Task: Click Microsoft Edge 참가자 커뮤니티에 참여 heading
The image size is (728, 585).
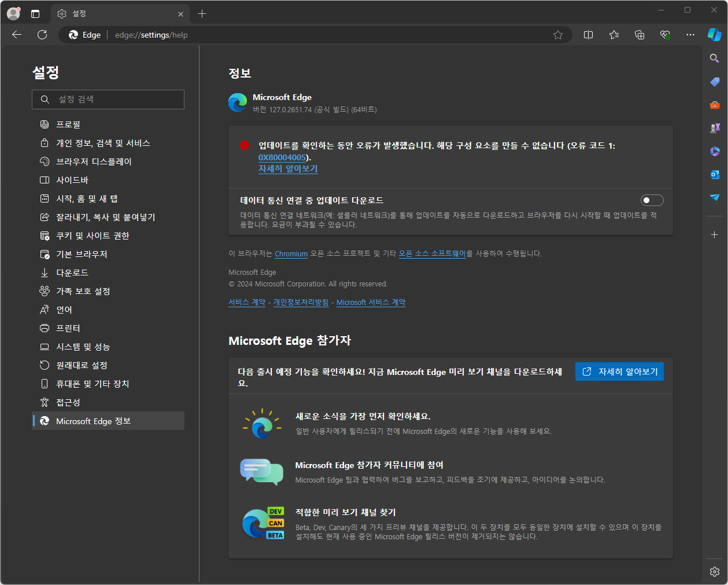Action: pyautogui.click(x=369, y=465)
